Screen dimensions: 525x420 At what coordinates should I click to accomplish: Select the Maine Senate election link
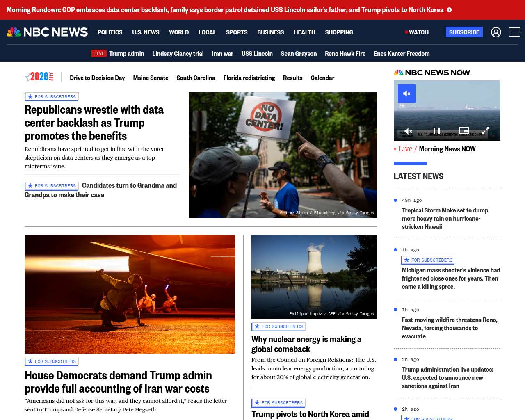(x=151, y=78)
